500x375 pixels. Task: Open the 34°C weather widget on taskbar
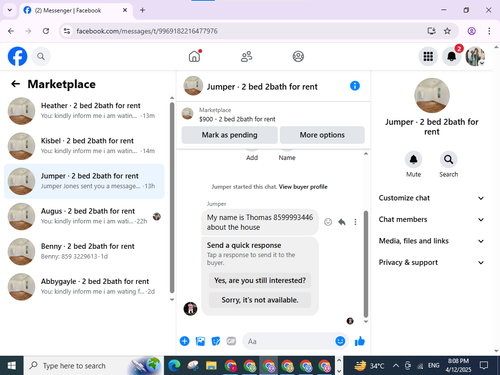(369, 366)
